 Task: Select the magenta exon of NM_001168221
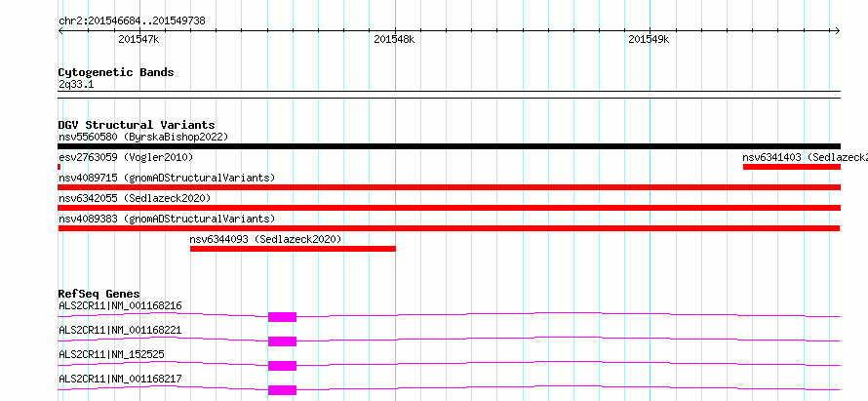[282, 341]
